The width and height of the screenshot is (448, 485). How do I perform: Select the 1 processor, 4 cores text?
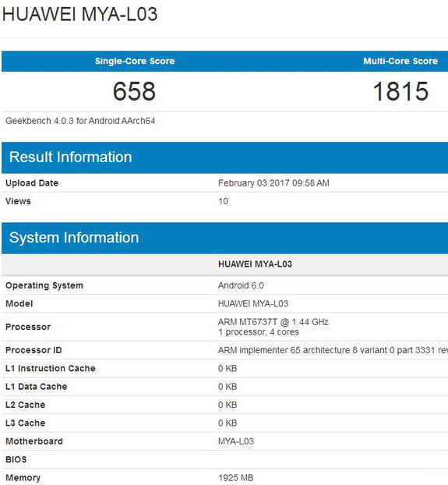tap(259, 332)
